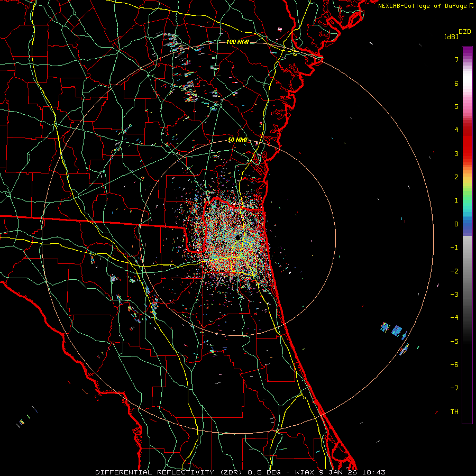Click the -7 value on color scale
Screen dimensions: 476x476
point(454,388)
